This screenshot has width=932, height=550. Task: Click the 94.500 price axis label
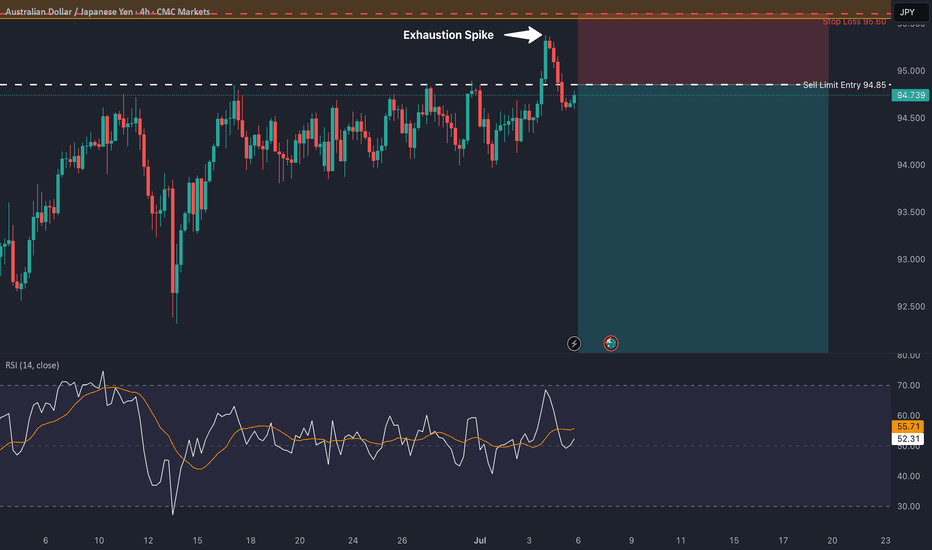click(x=911, y=118)
